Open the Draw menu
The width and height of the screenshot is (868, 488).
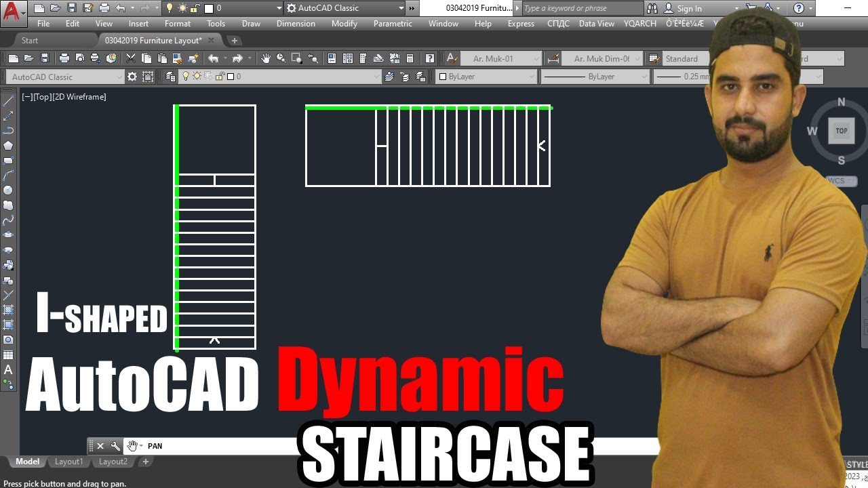(x=251, y=24)
